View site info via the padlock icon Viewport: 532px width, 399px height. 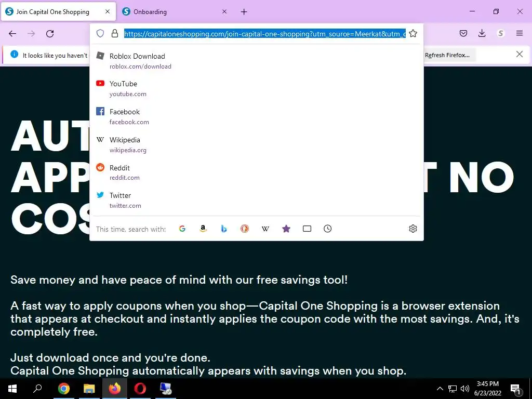[x=115, y=33]
